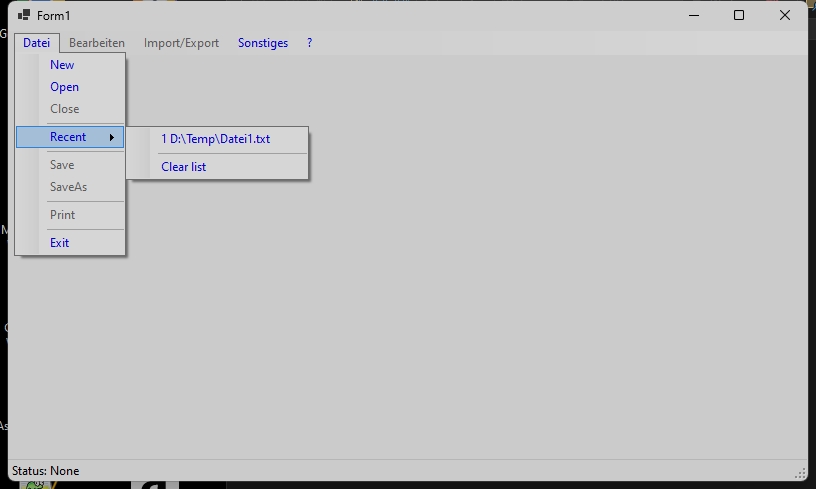Open the Sonstiges menu
The width and height of the screenshot is (816, 489).
[263, 43]
